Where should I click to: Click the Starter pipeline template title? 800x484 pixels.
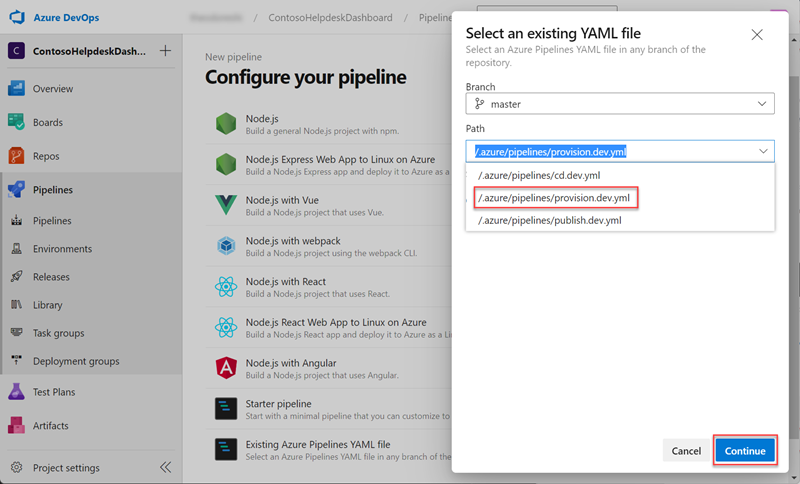coord(278,403)
